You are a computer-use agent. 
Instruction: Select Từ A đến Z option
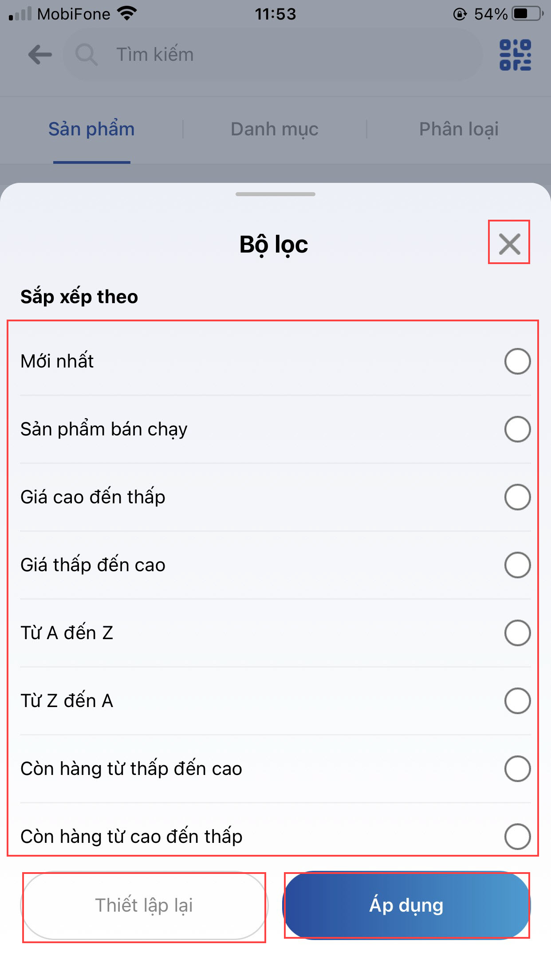point(517,633)
